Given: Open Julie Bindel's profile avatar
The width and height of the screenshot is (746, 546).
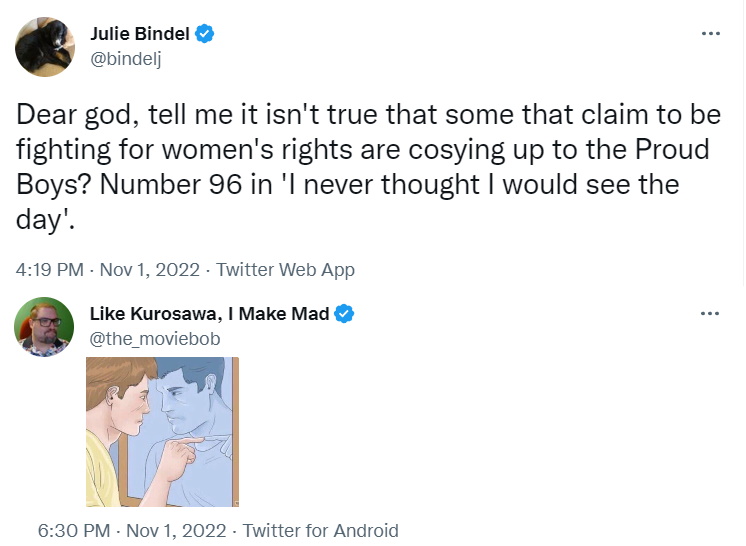Looking at the screenshot, I should click(44, 46).
